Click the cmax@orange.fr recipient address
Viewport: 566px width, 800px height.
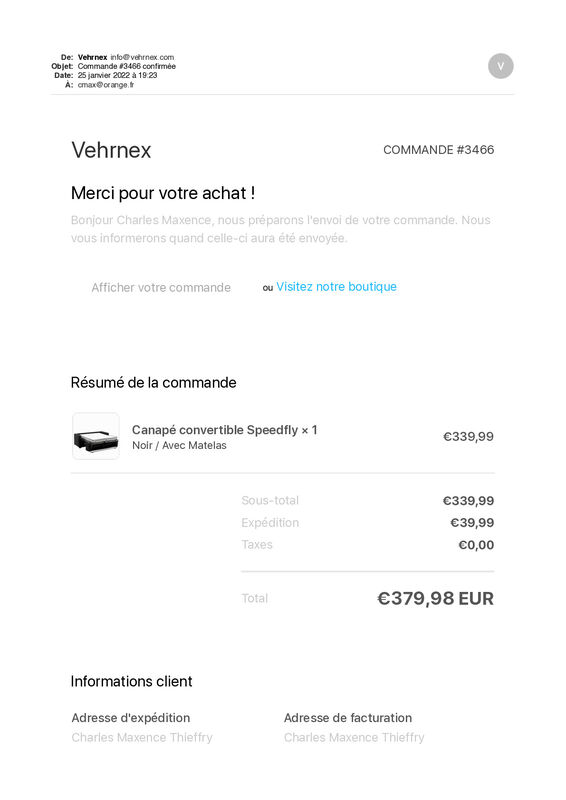point(106,85)
